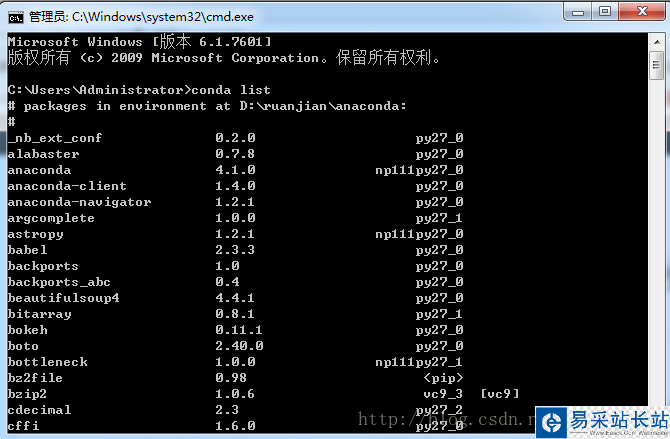This screenshot has height=439, width=670.
Task: Click the package name 'anaconda-navigator'
Action: tap(79, 202)
